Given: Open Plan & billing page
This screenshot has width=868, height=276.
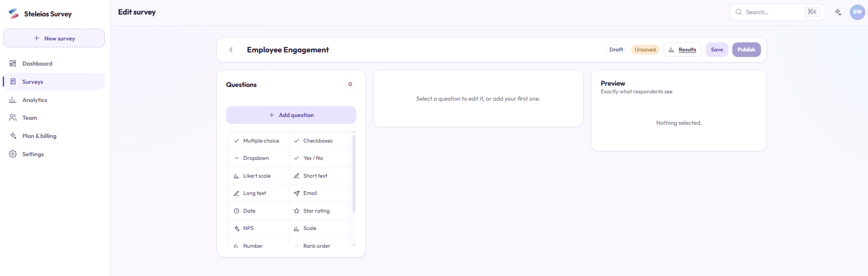Looking at the screenshot, I should click(54, 136).
